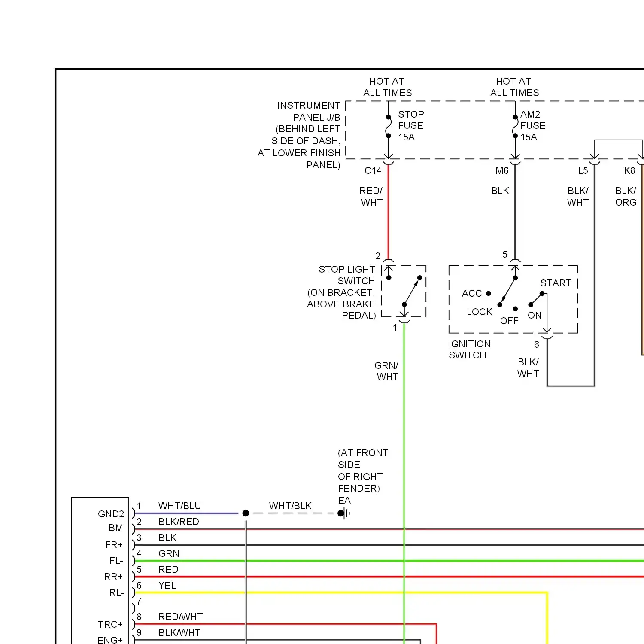This screenshot has height=644, width=644.
Task: Click the WHT/BLU wire label
Action: pyautogui.click(x=179, y=506)
